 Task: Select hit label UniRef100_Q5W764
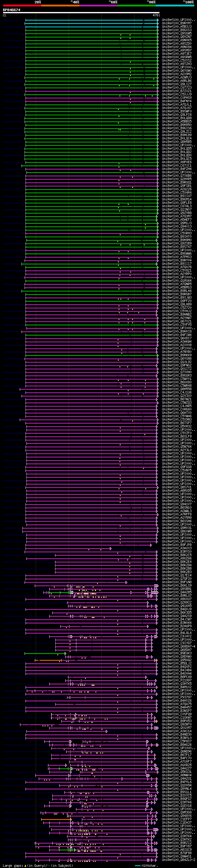(x=177, y=447)
